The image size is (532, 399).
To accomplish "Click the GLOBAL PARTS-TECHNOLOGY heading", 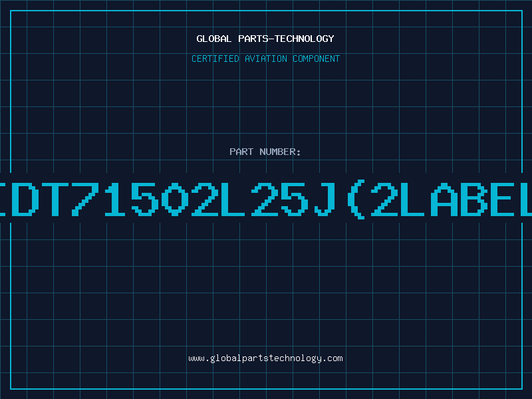I will click(265, 39).
